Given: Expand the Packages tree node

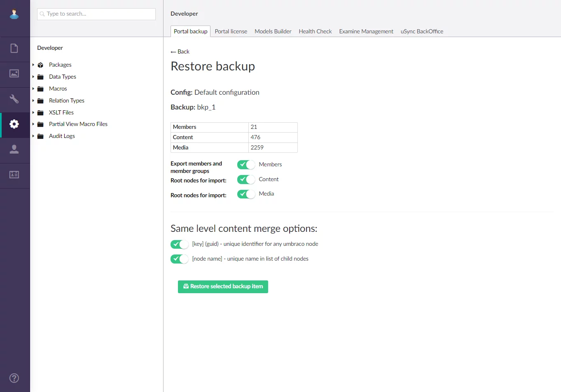Looking at the screenshot, I should (x=33, y=65).
